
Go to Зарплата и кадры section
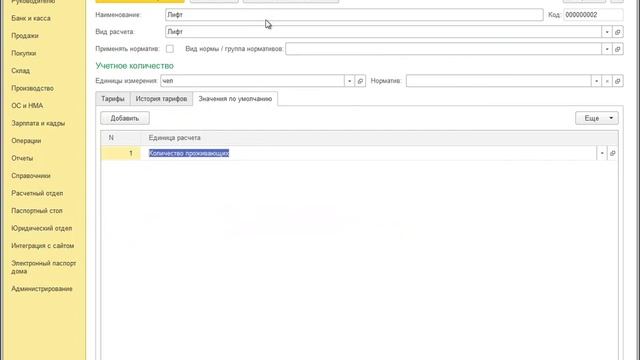click(x=38, y=123)
